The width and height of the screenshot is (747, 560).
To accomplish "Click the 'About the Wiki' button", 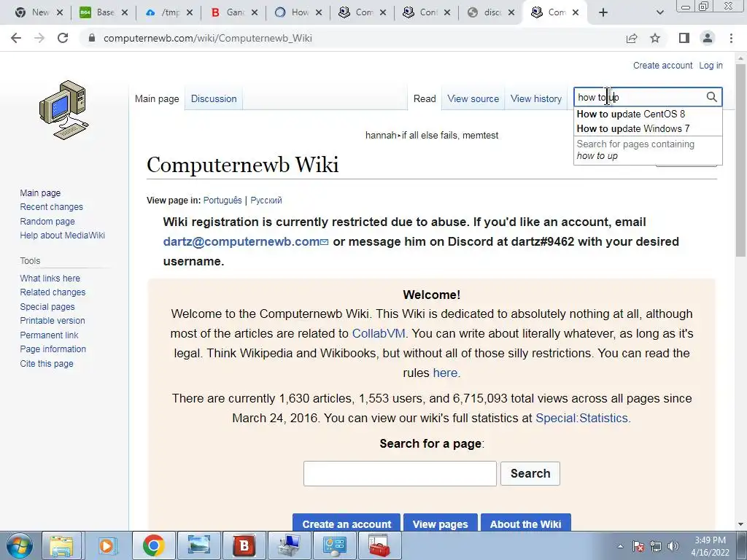I will 525,522.
